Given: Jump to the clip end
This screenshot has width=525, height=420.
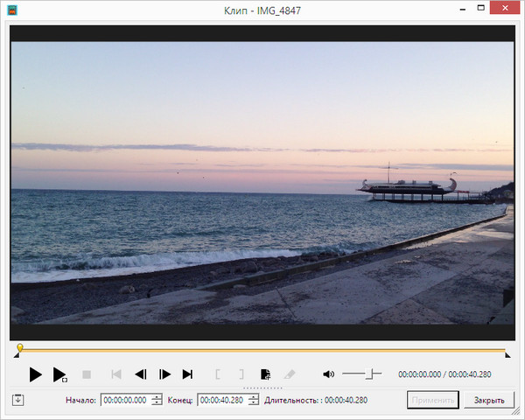Looking at the screenshot, I should pos(187,374).
